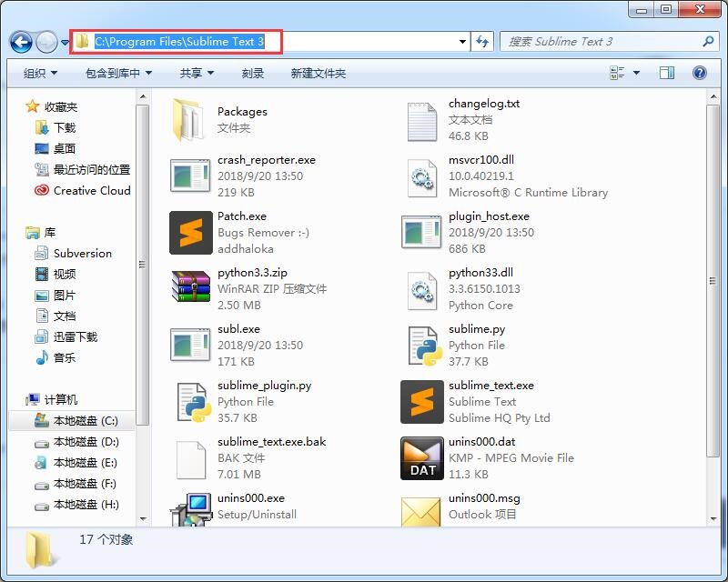This screenshot has height=582, width=728.
Task: Click the address bar path field
Action: click(269, 42)
